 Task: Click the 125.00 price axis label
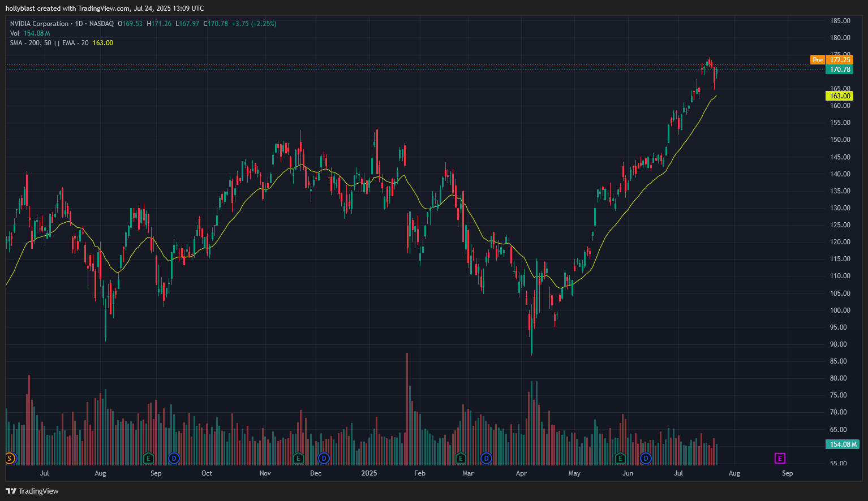[840, 225]
